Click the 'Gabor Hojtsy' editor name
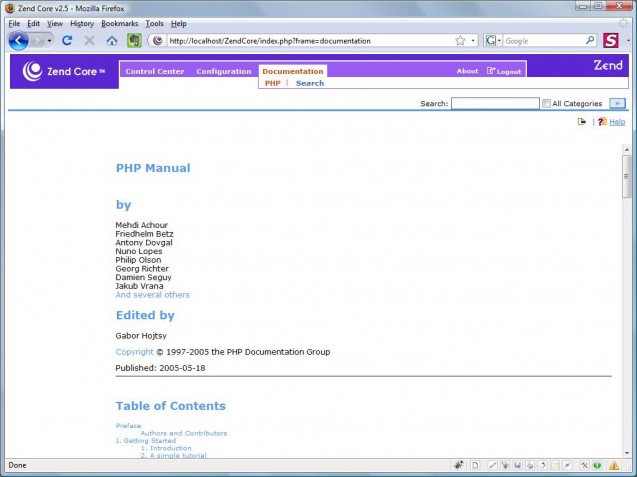 click(141, 336)
